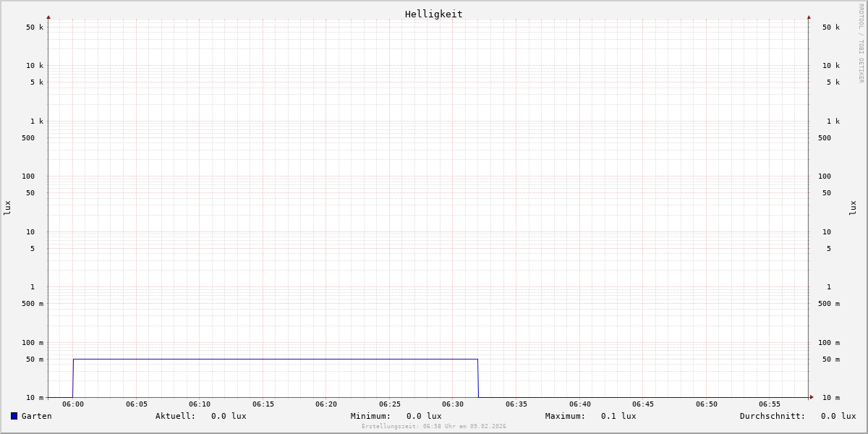868x434 pixels.
Task: Click the left axis 5 label
Action: point(33,249)
